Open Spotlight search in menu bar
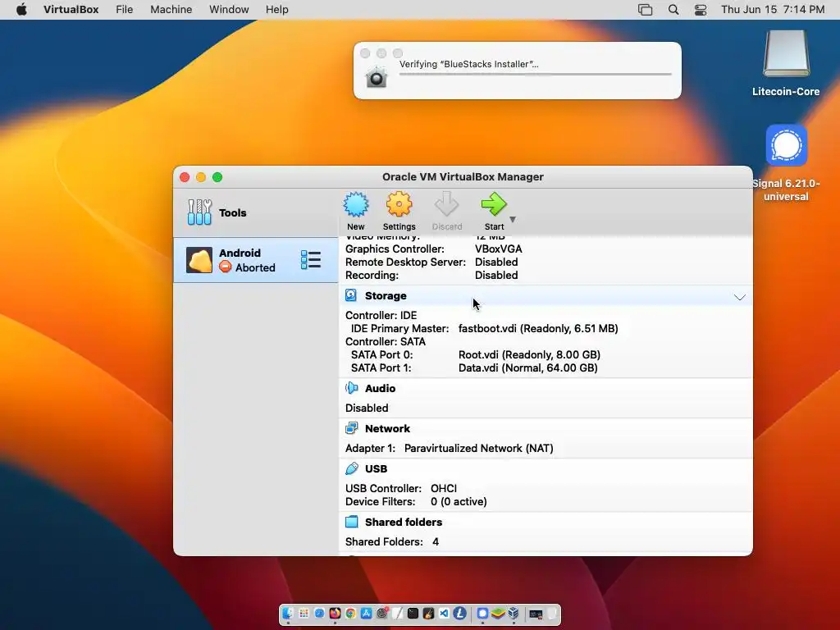Screen dimensions: 840x630 [x=673, y=10]
